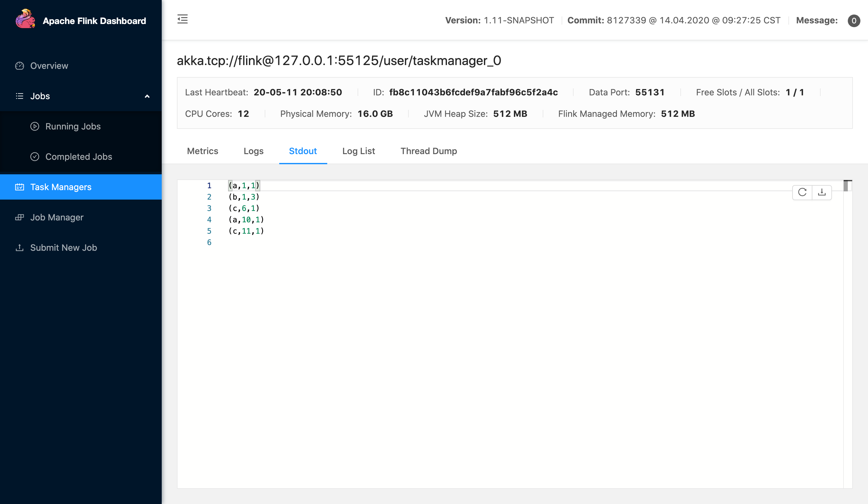
Task: Switch to the Metrics tab
Action: (x=202, y=151)
